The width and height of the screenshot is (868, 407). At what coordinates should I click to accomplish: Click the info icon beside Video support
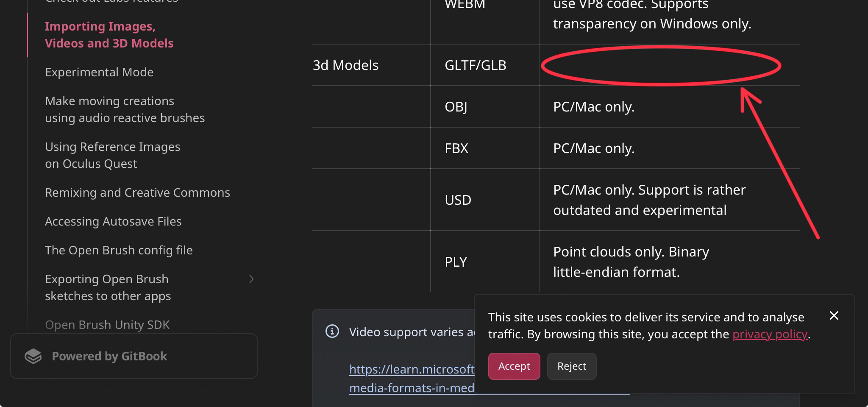(332, 332)
